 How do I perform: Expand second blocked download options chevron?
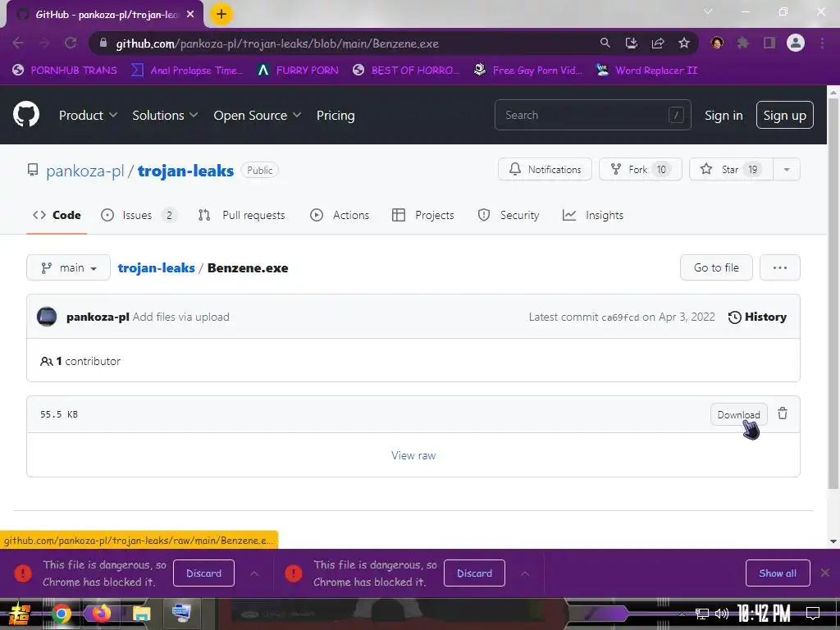[525, 573]
